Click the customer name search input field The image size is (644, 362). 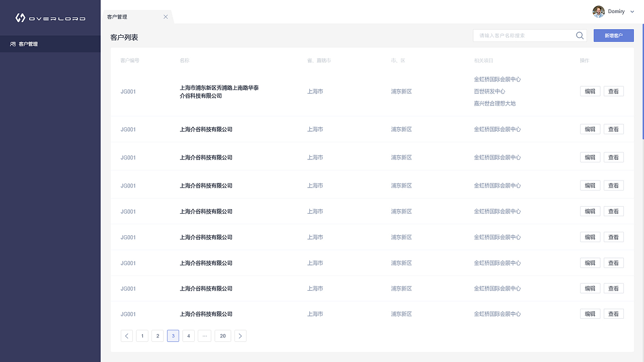[518, 35]
